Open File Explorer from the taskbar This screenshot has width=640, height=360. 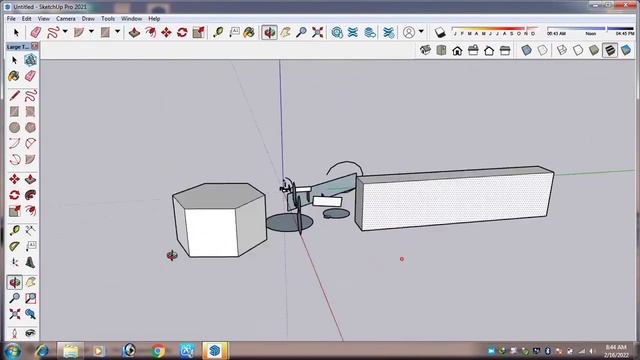pos(70,351)
